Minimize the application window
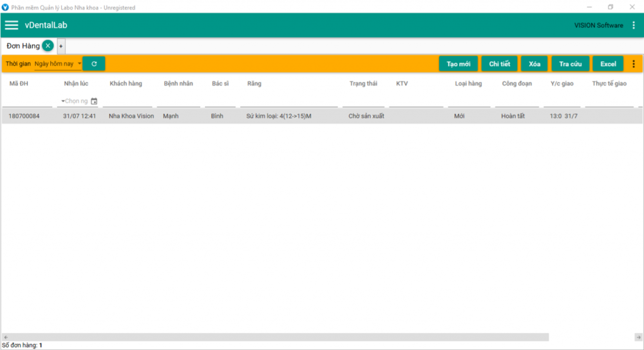Screen dimensions: 644x350 tap(589, 7)
